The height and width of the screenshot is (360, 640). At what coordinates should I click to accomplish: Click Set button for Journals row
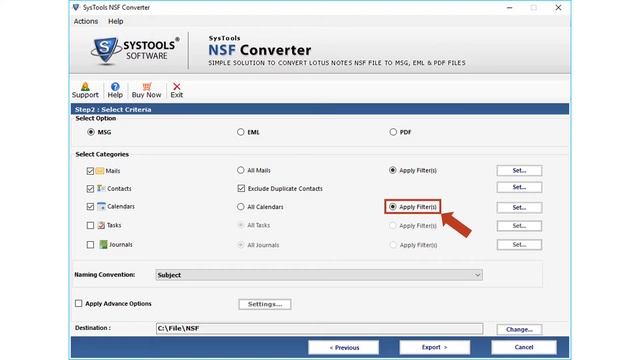tap(519, 244)
